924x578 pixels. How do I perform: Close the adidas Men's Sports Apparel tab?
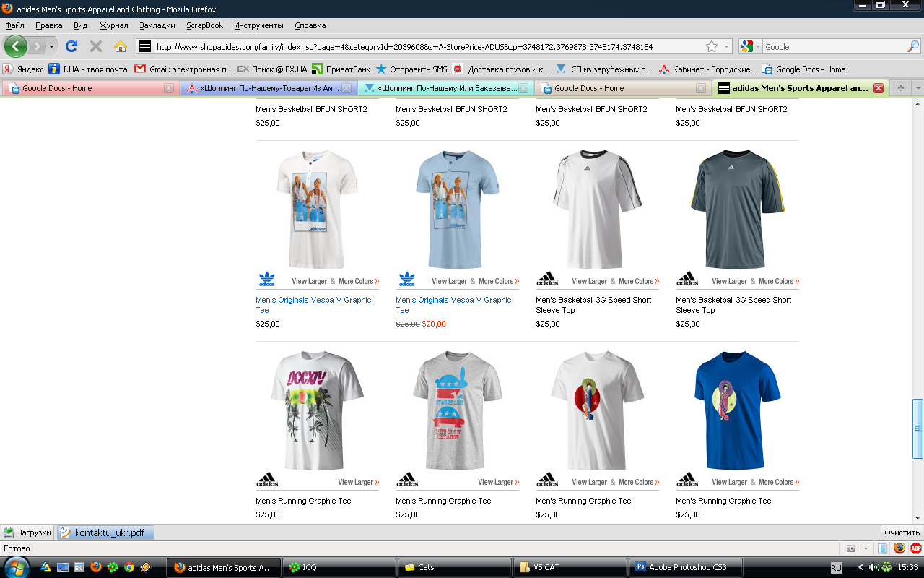pyautogui.click(x=879, y=88)
